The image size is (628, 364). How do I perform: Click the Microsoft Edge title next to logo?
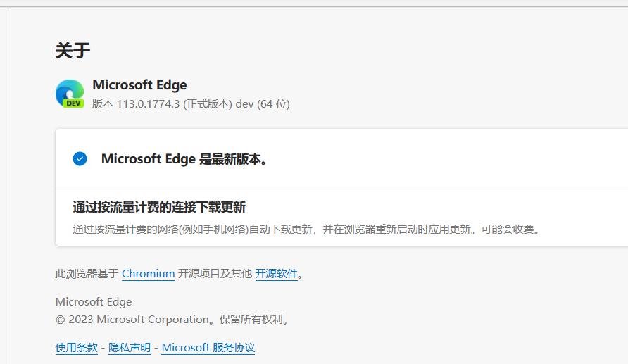pos(139,85)
